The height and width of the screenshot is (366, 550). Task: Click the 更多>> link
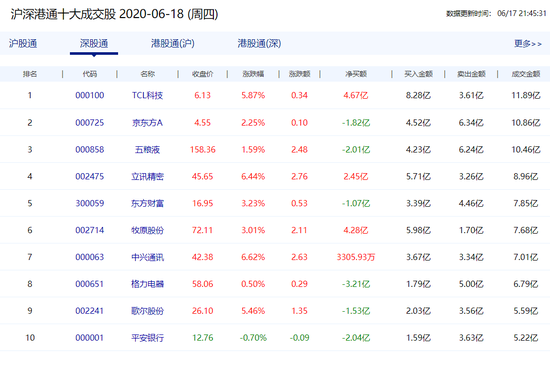(x=528, y=44)
